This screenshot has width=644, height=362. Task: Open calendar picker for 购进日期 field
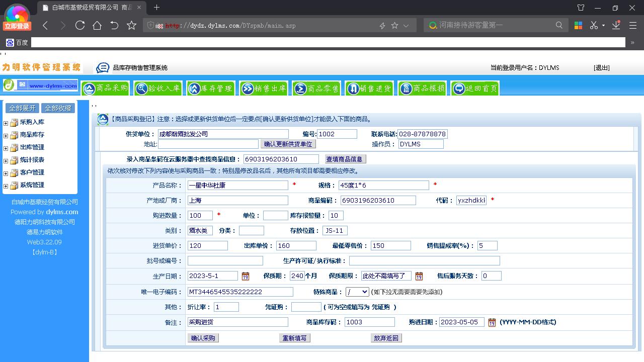(x=492, y=322)
